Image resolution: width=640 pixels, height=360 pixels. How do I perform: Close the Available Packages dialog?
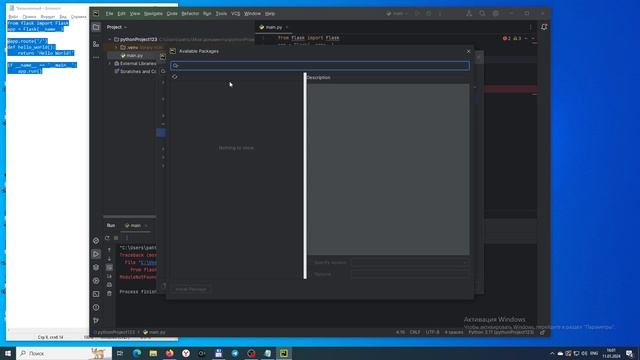(468, 51)
